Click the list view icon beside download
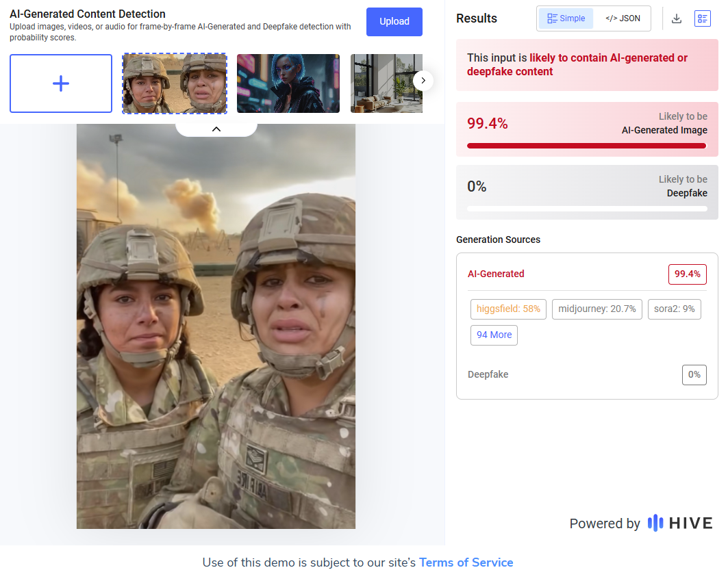This screenshot has height=583, width=728. [702, 18]
